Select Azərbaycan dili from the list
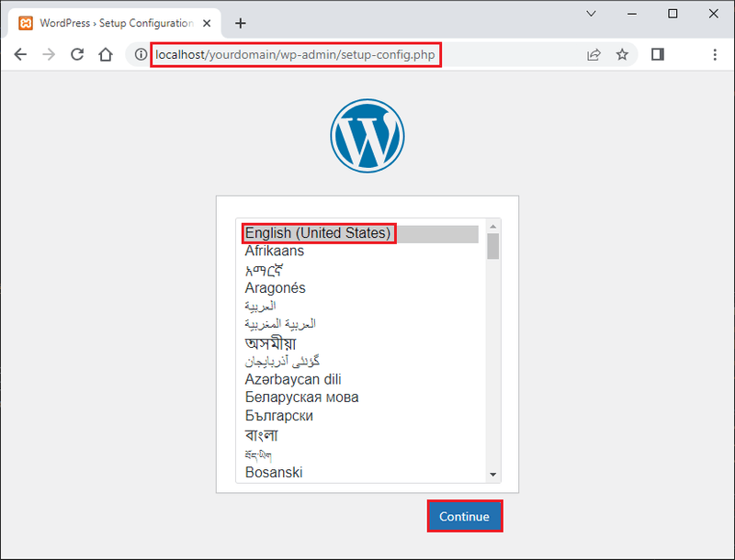This screenshot has width=735, height=560. [291, 379]
